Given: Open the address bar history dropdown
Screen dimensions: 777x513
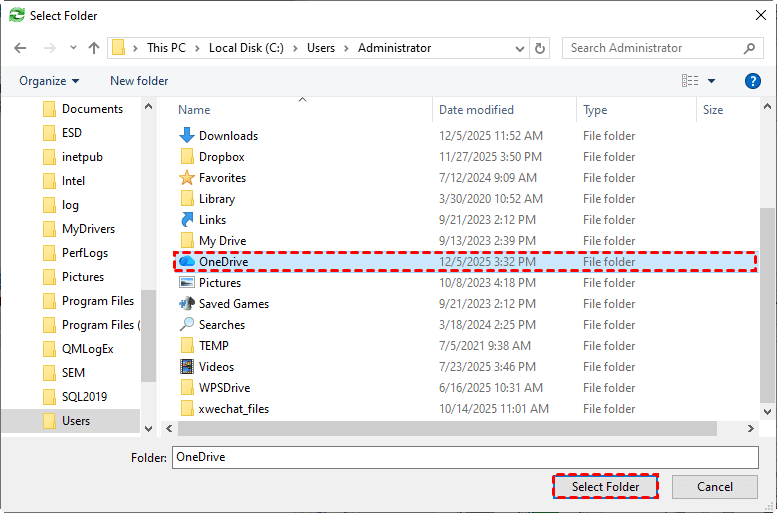Looking at the screenshot, I should 520,48.
